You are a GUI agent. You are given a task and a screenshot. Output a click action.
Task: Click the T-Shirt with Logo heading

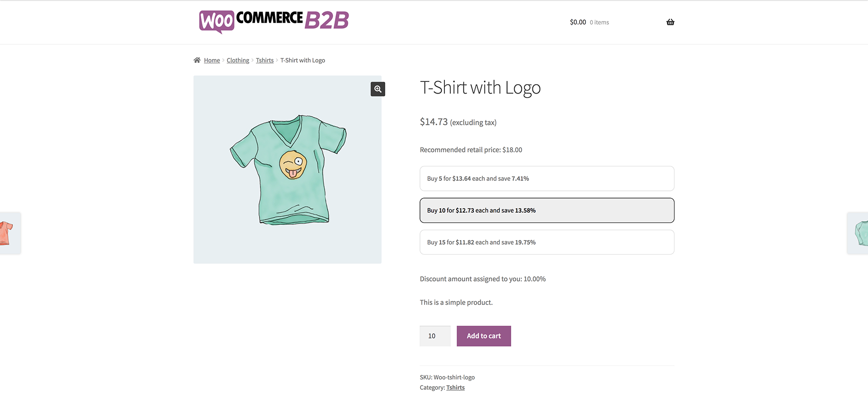[480, 88]
